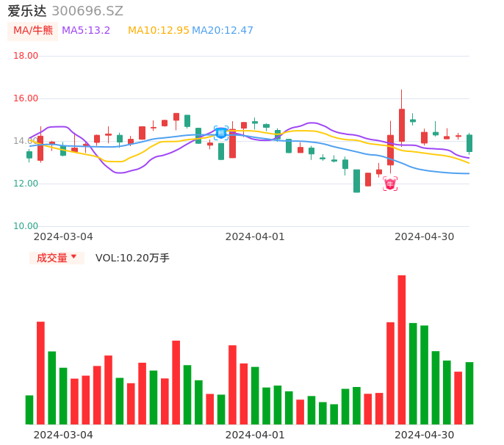Click the first green volume bar on the left
The width and height of the screenshot is (504, 445).
pos(29,410)
